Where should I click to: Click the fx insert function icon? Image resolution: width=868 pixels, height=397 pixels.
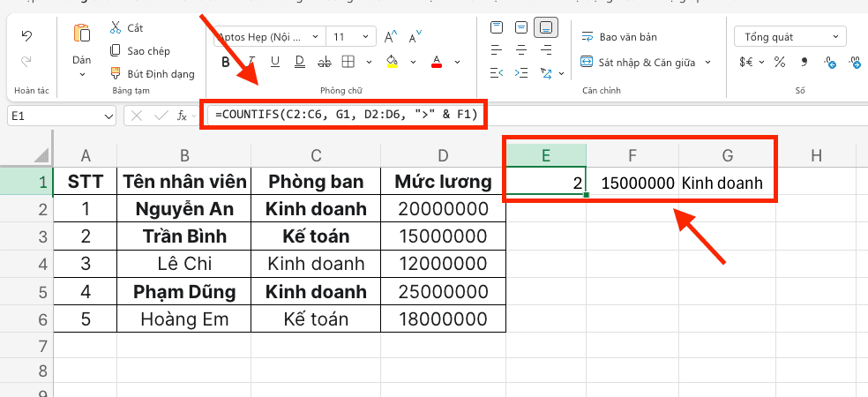182,116
